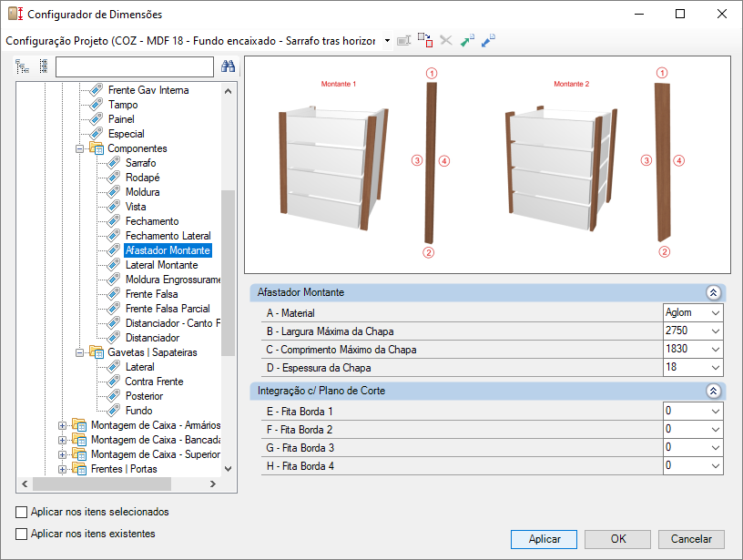Open the F - Fita Borda 2 dropdown
The width and height of the screenshot is (743, 560).
[x=716, y=430]
